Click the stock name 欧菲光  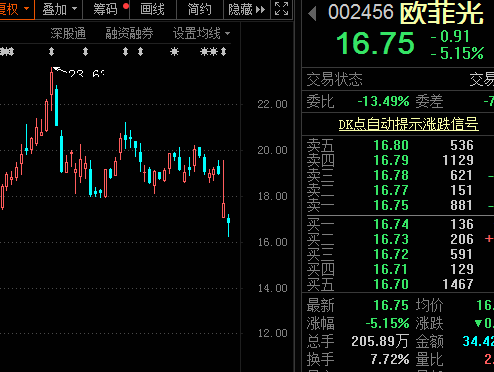click(442, 14)
